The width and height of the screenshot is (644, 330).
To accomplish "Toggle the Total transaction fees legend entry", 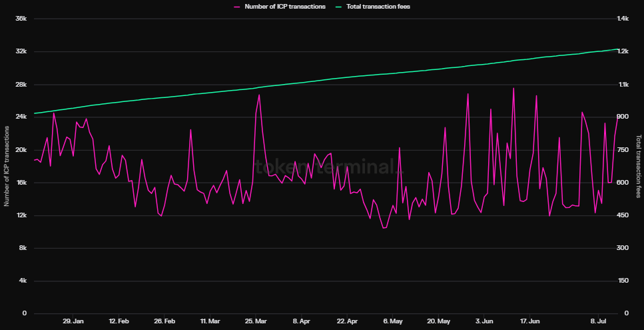I will pyautogui.click(x=372, y=7).
